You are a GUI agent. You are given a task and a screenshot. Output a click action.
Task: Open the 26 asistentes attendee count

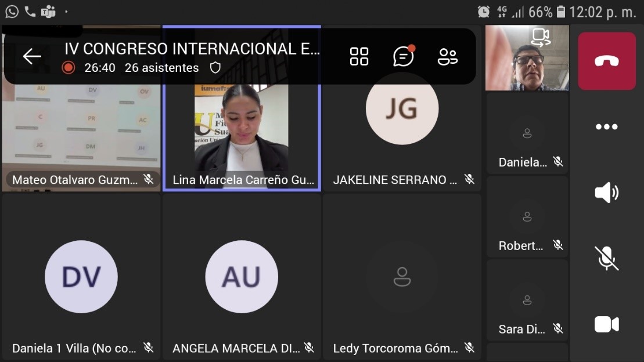tap(161, 68)
